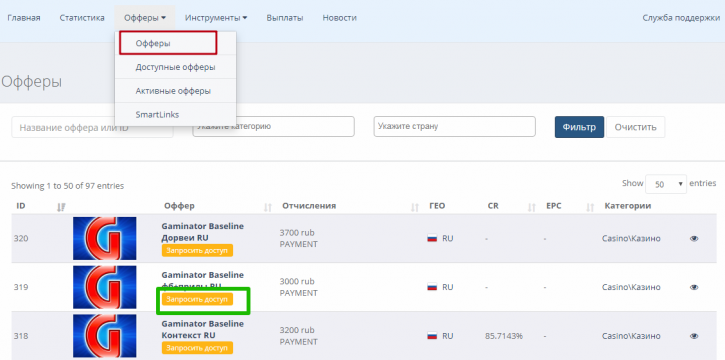Image resolution: width=725 pixels, height=360 pixels.
Task: Select Доступные офферы from the menu
Action: point(175,67)
